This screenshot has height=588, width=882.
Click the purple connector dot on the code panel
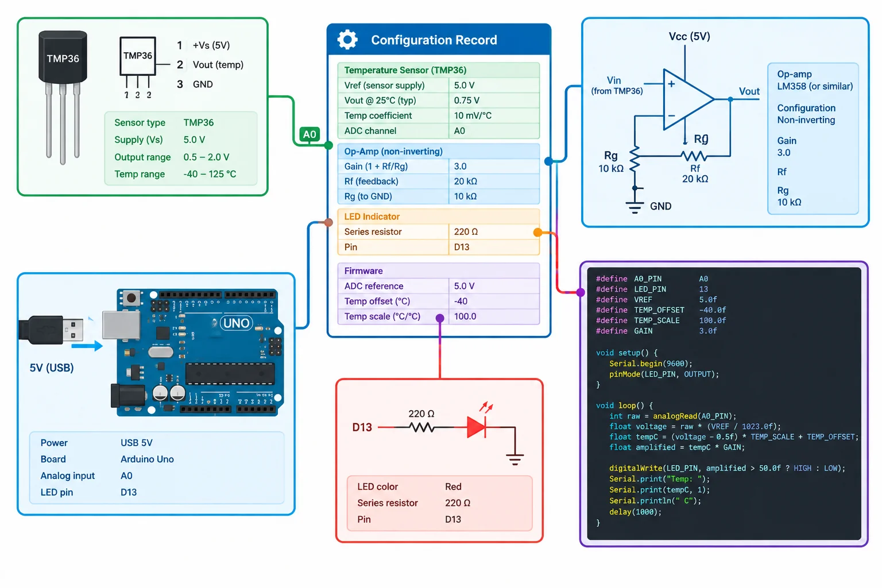pos(581,292)
